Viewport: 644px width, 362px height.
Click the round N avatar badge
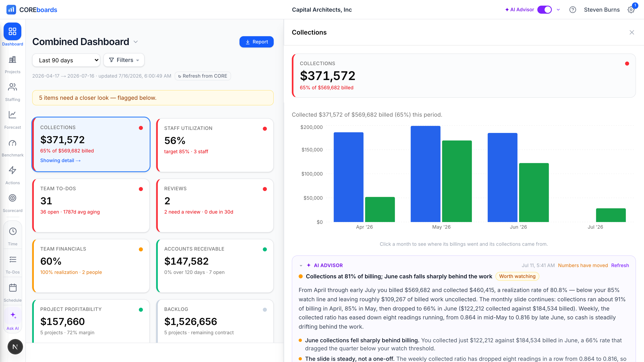tap(15, 347)
